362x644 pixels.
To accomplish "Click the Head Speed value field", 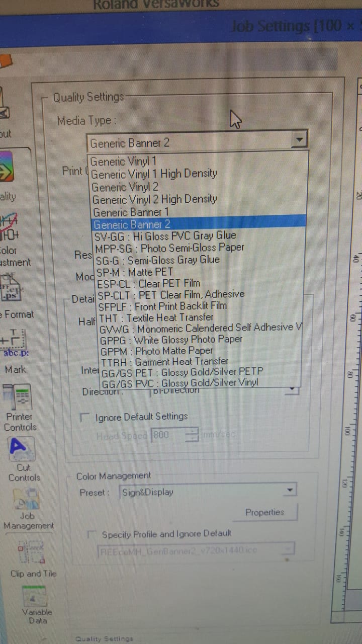I will click(x=168, y=435).
